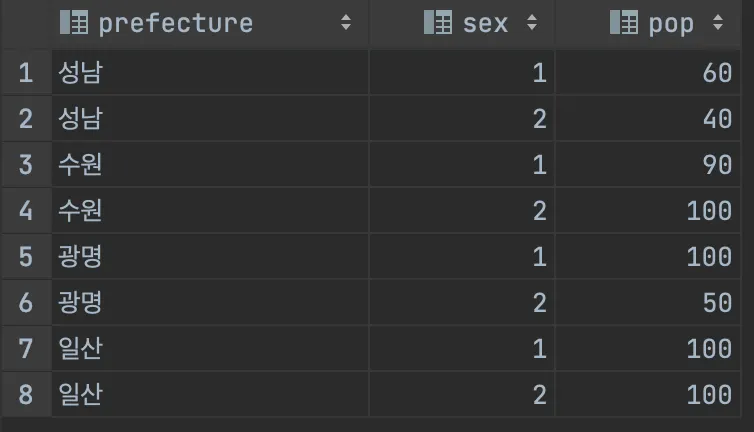Image resolution: width=754 pixels, height=432 pixels.
Task: Select pop value 60 in row 1
Action: pyautogui.click(x=717, y=73)
